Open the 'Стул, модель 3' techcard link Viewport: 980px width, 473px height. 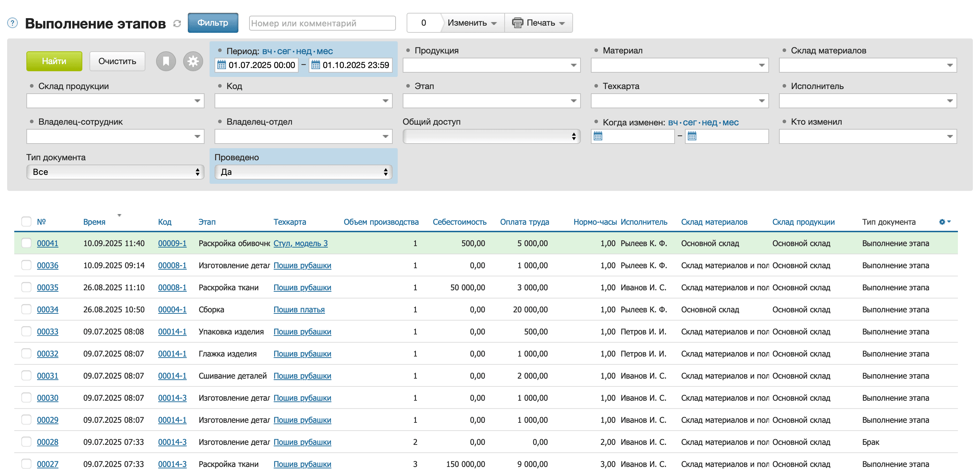coord(300,243)
